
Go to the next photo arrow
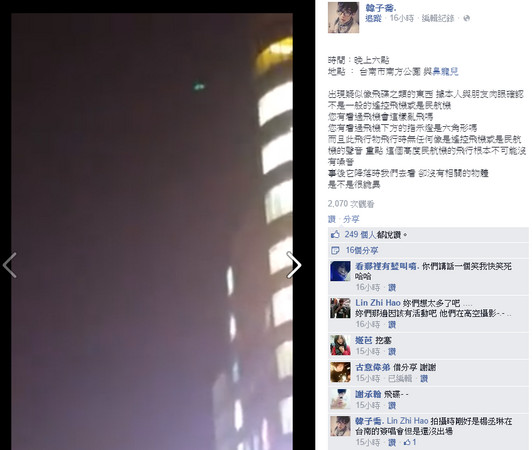click(293, 265)
